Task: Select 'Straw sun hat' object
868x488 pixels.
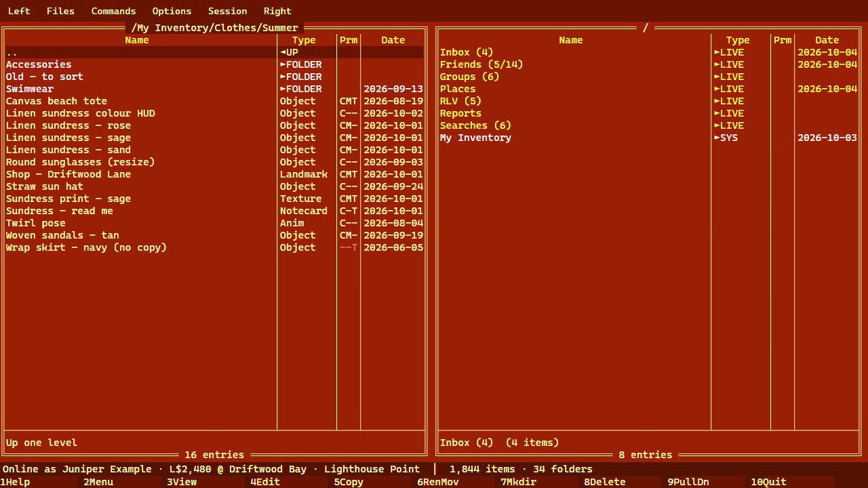Action: pyautogui.click(x=214, y=186)
